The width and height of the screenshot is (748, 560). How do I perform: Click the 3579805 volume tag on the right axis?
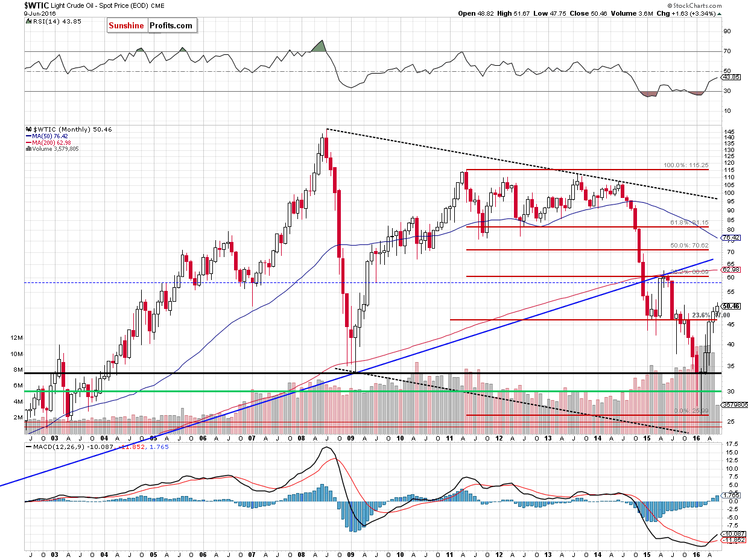pos(734,406)
